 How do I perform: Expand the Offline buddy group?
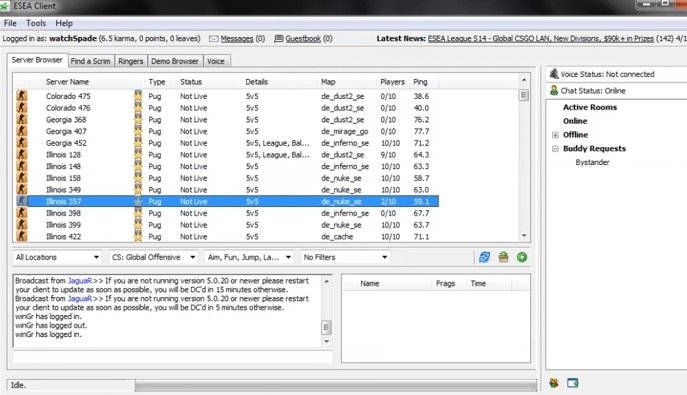click(555, 135)
